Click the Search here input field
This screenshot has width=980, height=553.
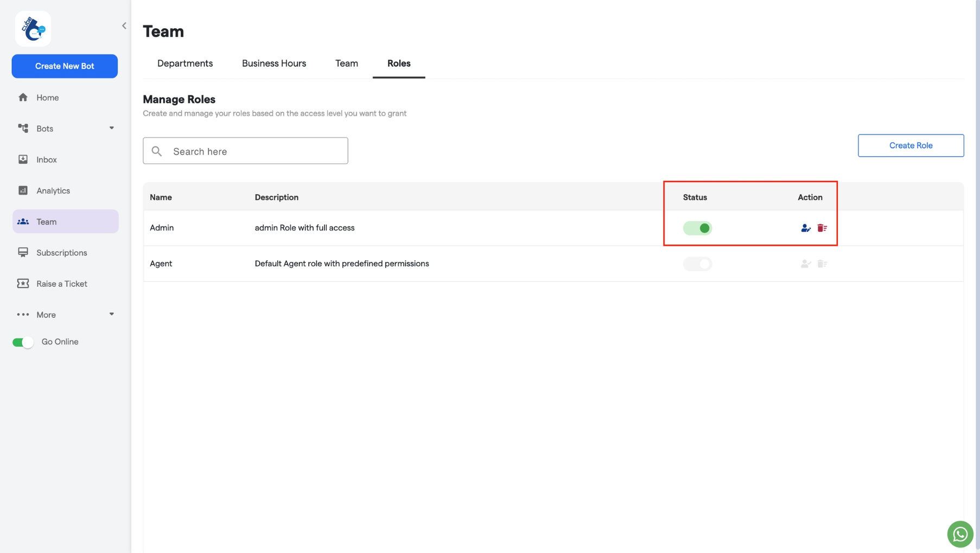[x=245, y=151]
